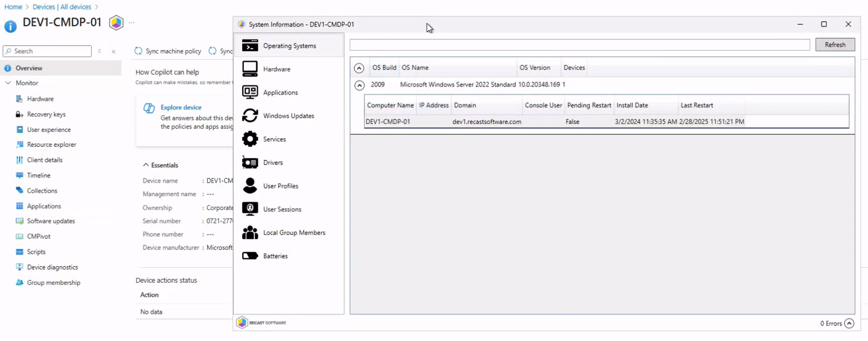Sort by Pending Restart column header

[x=589, y=105]
